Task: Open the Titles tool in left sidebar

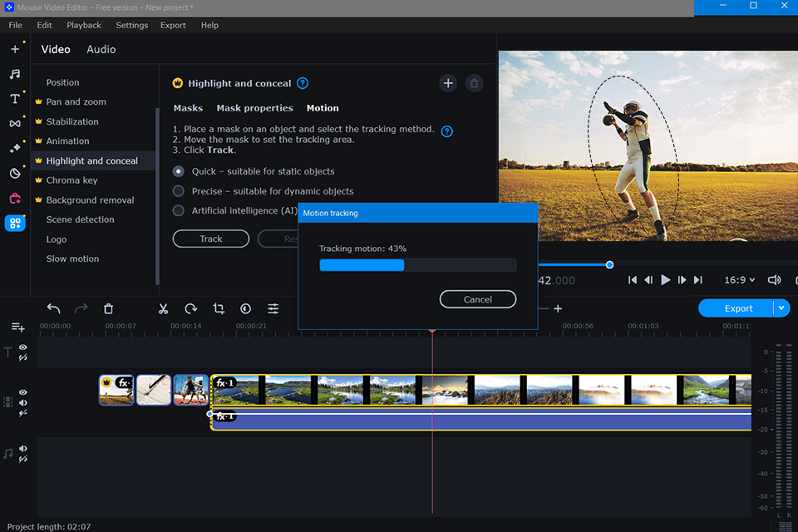Action: (x=15, y=99)
